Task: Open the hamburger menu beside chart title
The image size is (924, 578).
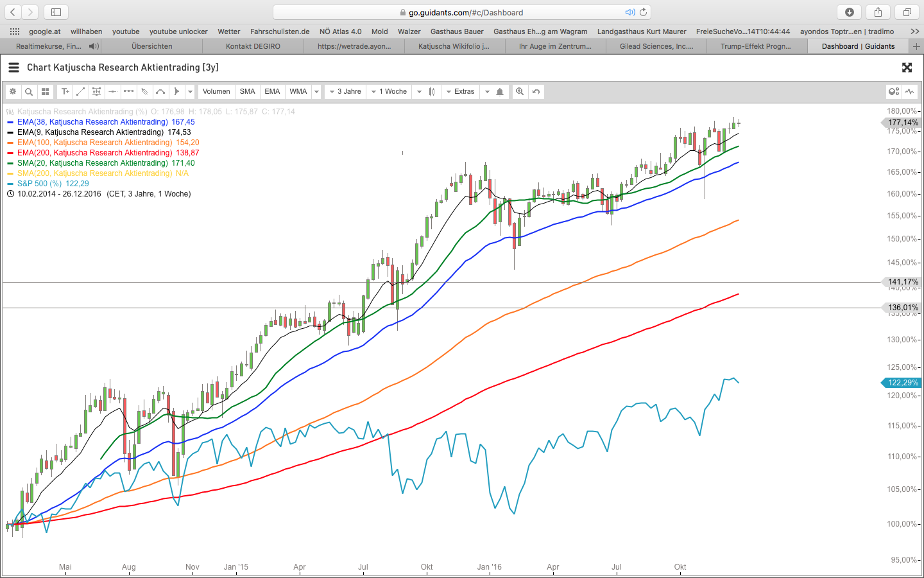Action: point(13,67)
